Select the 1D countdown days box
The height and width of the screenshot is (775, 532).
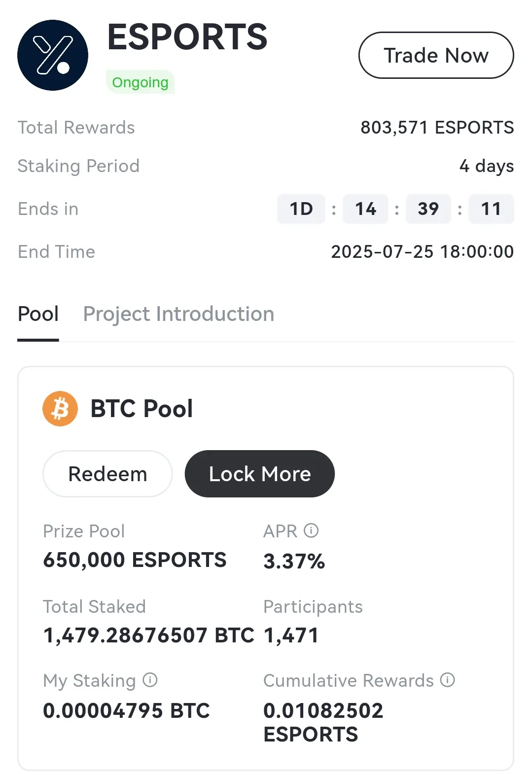pyautogui.click(x=301, y=209)
